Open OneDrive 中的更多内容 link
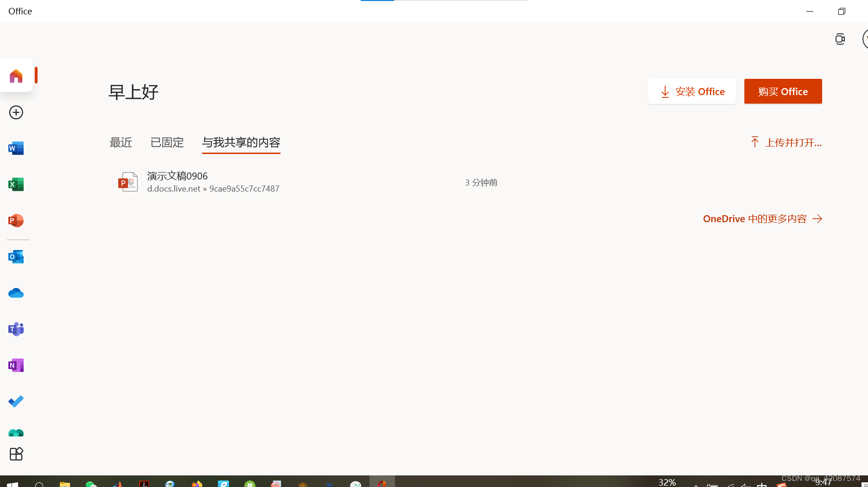The height and width of the screenshot is (487, 868). point(763,219)
